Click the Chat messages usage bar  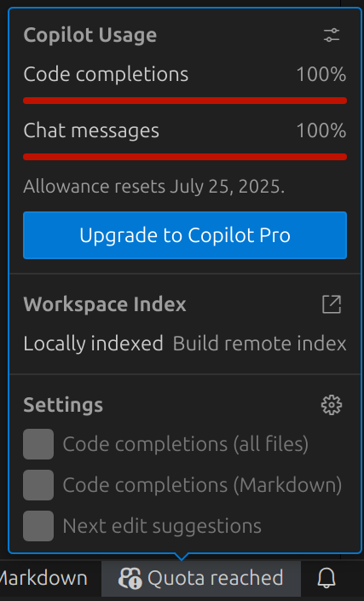pyautogui.click(x=185, y=157)
